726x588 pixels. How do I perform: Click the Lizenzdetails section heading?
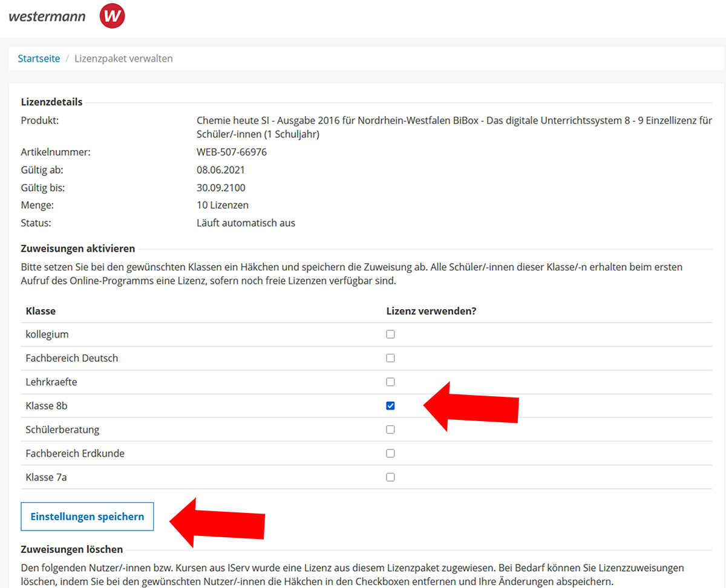pyautogui.click(x=51, y=102)
